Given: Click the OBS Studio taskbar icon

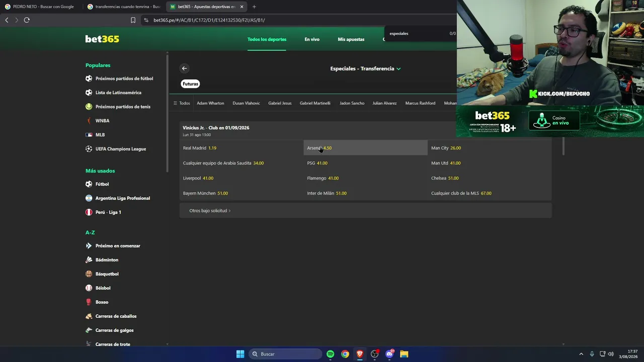Looking at the screenshot, I should tap(374, 354).
